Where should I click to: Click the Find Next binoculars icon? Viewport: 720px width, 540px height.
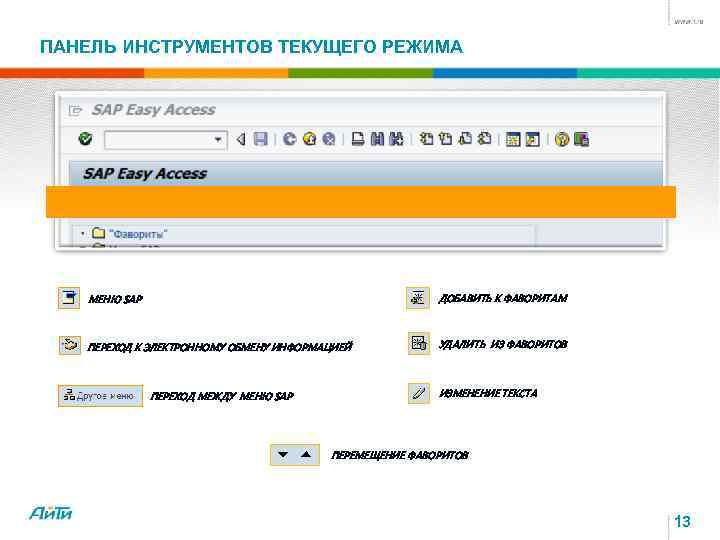(396, 139)
